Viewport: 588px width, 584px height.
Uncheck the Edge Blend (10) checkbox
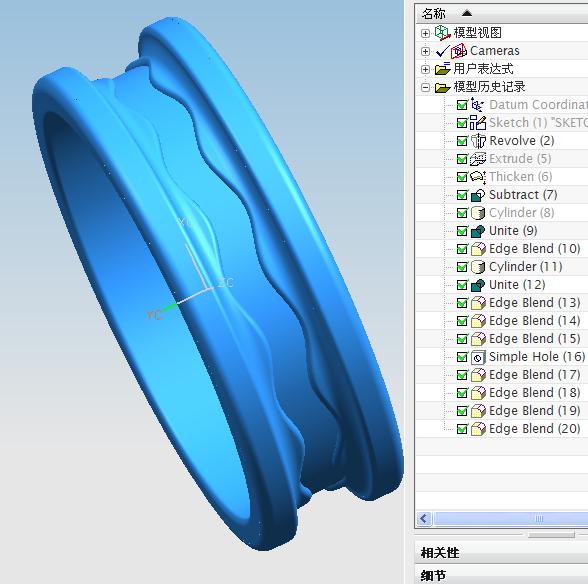(x=462, y=249)
